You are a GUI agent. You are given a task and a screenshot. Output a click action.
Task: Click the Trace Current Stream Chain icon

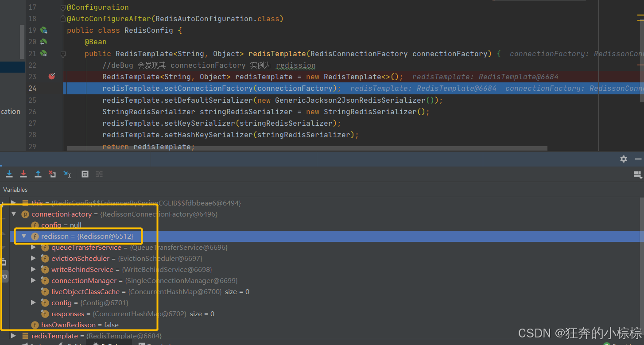(x=99, y=174)
